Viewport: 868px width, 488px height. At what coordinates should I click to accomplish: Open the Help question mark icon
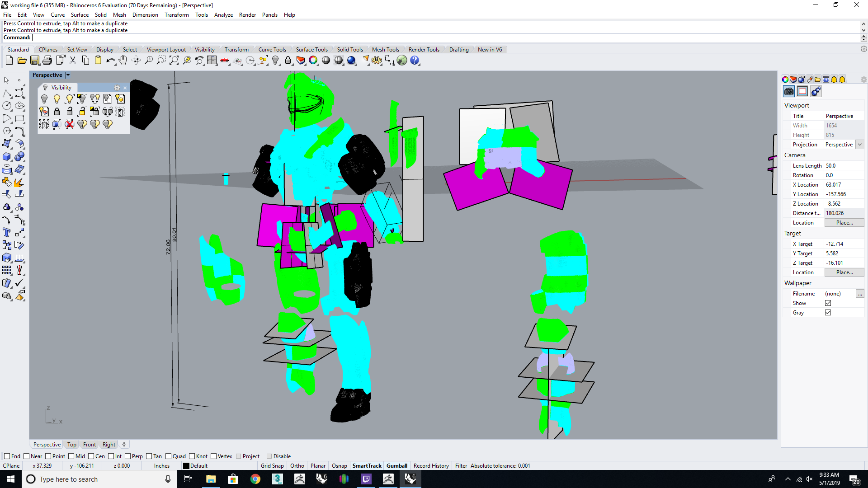(x=415, y=61)
